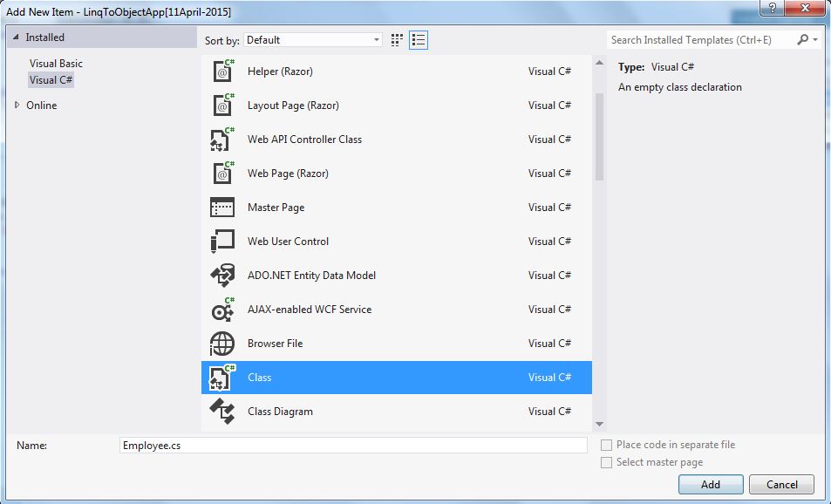Click the Web API Controller Class icon
The image size is (831, 504).
click(223, 140)
